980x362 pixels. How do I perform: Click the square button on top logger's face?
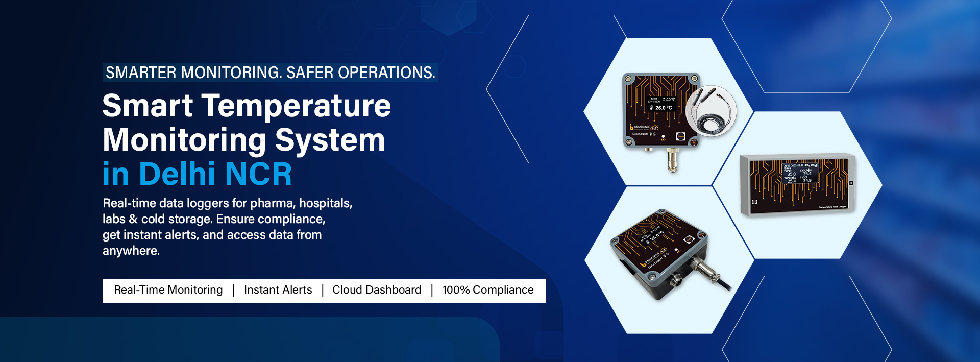pyautogui.click(x=681, y=136)
